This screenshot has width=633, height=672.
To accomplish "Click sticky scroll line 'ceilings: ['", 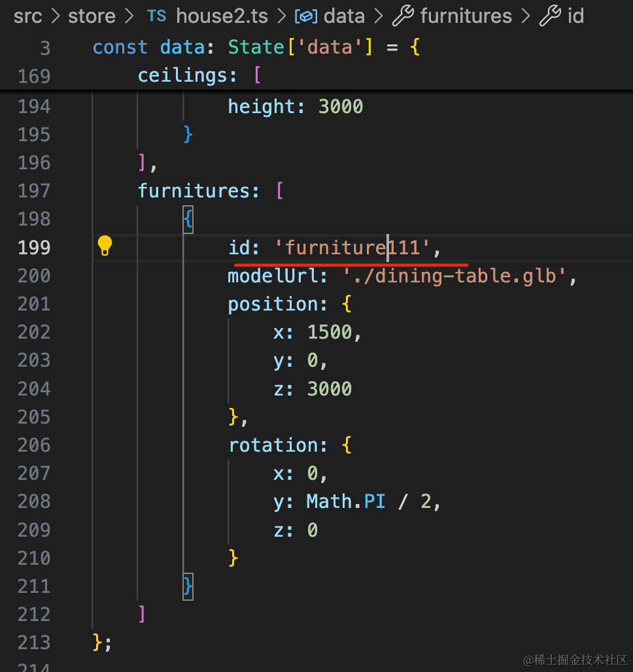I will pos(199,76).
